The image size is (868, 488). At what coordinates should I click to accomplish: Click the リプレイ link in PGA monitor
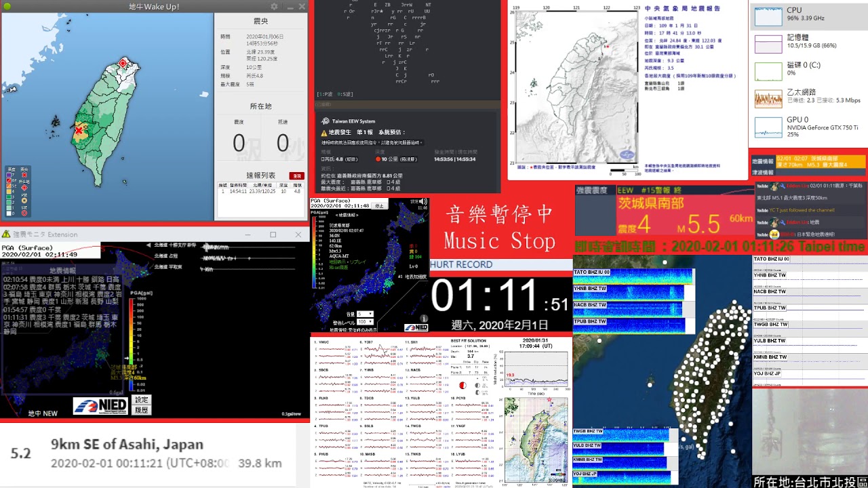coord(357,261)
